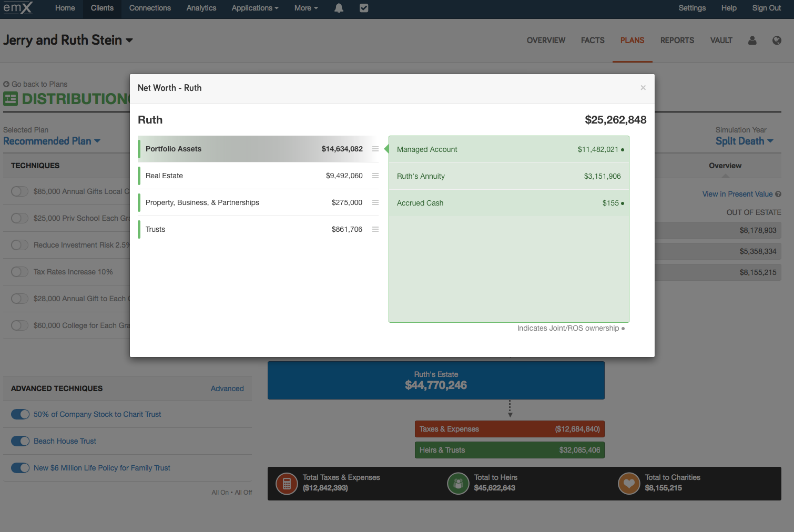Close the Net Worth - Ruth dialog
Image resolution: width=794 pixels, height=532 pixels.
[x=643, y=88]
